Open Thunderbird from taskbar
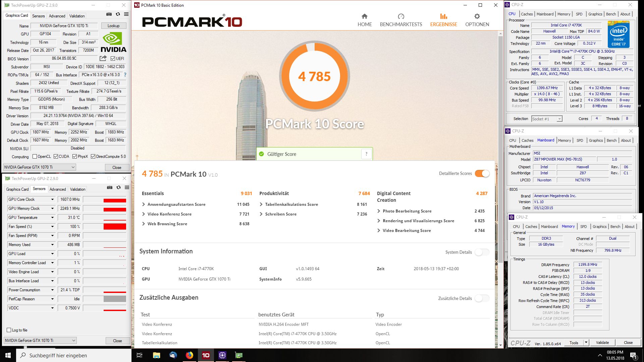 point(173,355)
